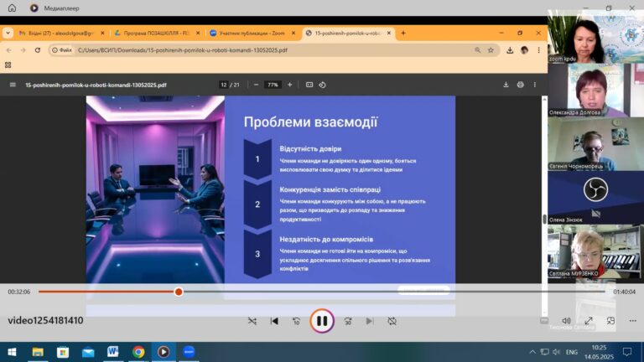Open Word from the Windows taskbar
This screenshot has height=362, width=644.
pos(113,352)
